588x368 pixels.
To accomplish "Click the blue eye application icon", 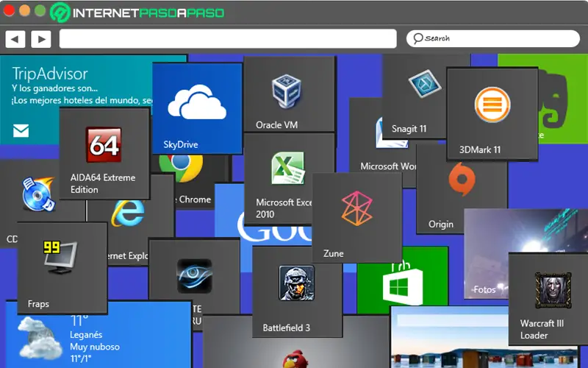I will click(195, 276).
